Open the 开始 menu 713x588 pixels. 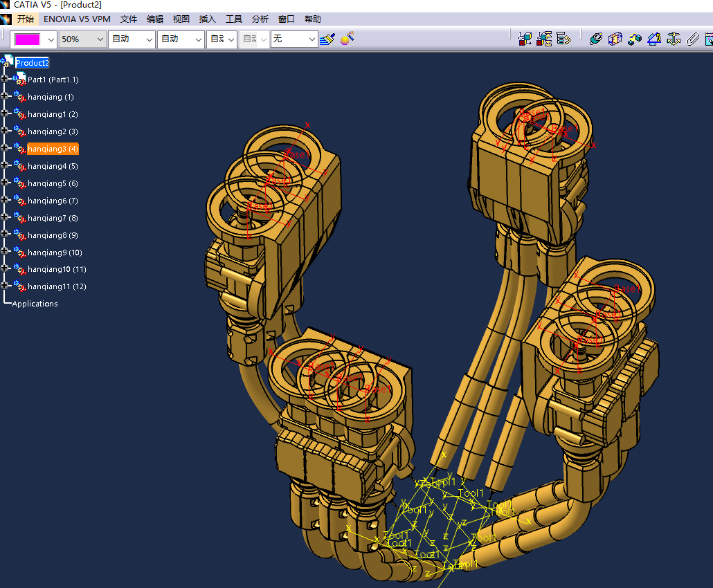coord(26,19)
